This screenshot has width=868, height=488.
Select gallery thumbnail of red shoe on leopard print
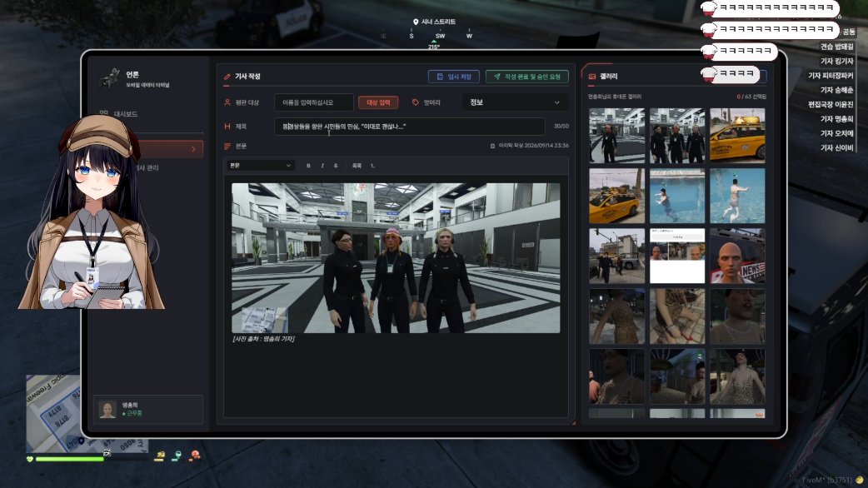677,316
